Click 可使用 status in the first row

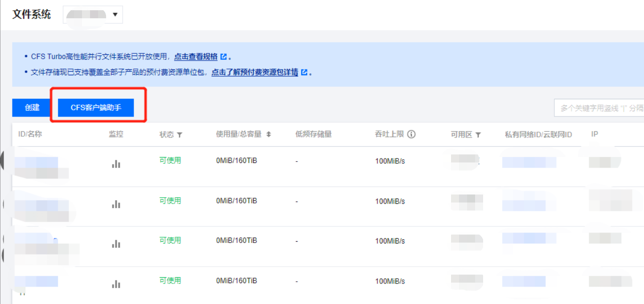pos(170,160)
